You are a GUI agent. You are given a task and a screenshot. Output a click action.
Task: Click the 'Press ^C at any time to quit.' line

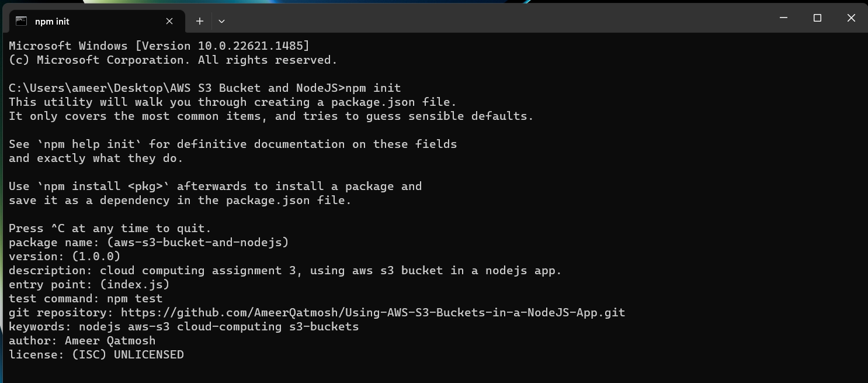click(x=110, y=228)
